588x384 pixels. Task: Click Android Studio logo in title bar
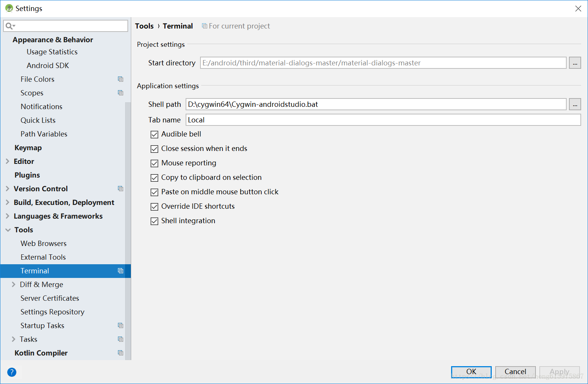coord(9,8)
